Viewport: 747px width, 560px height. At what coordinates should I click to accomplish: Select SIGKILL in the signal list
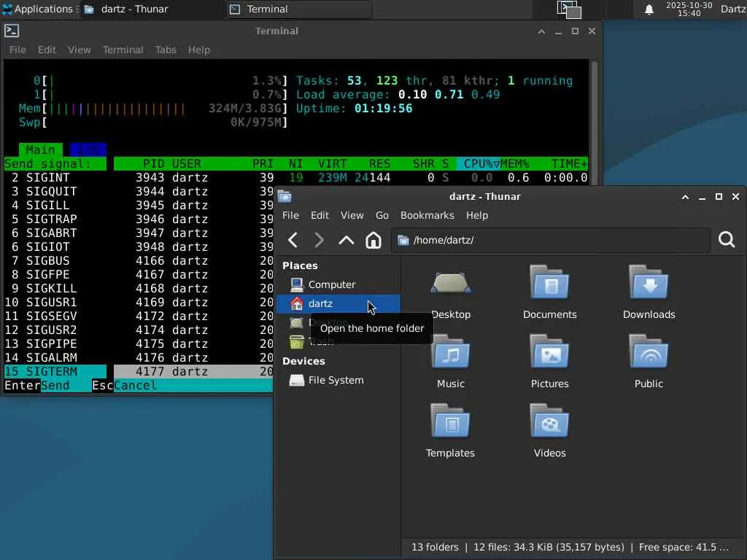pyautogui.click(x=51, y=288)
